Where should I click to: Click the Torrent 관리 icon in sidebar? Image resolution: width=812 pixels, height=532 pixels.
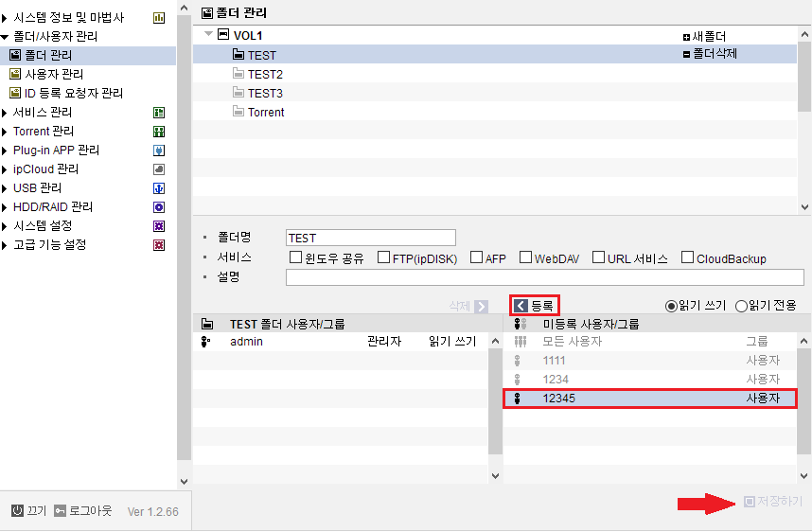159,132
